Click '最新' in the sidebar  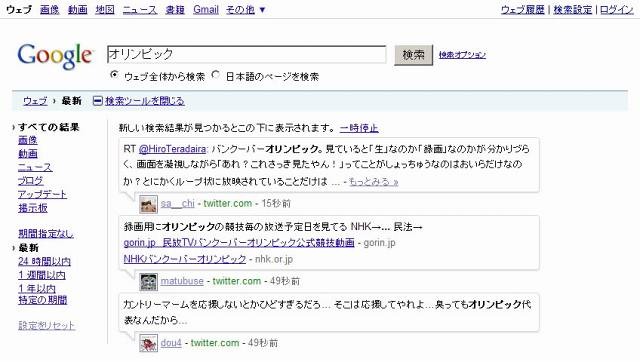[29, 248]
